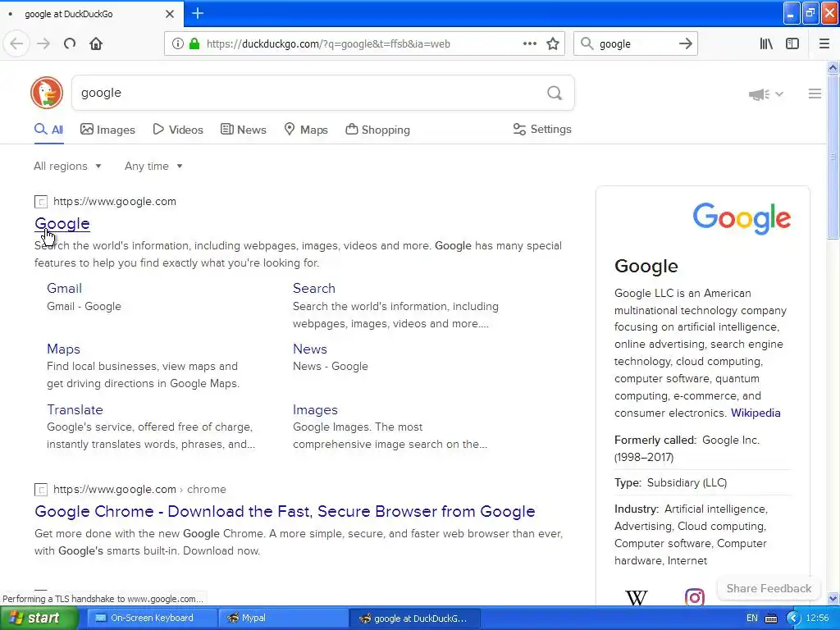Open the Images sitelink under Google

pyautogui.click(x=315, y=410)
